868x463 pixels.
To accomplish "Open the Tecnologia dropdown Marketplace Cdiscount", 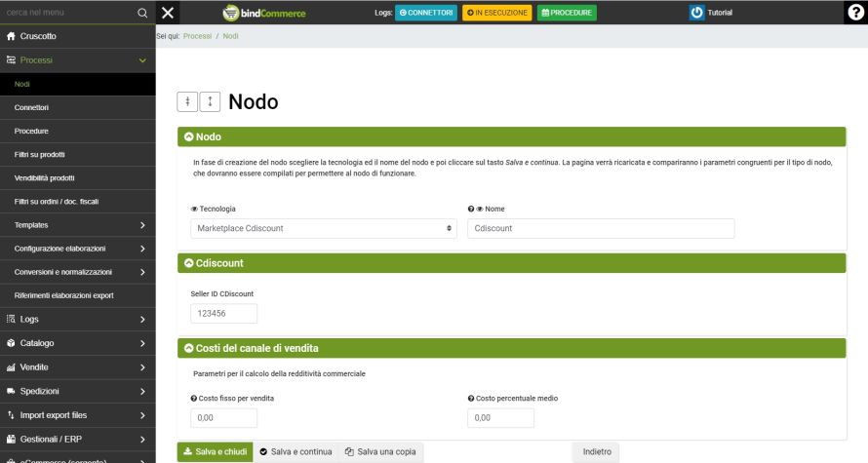I will (x=324, y=228).
